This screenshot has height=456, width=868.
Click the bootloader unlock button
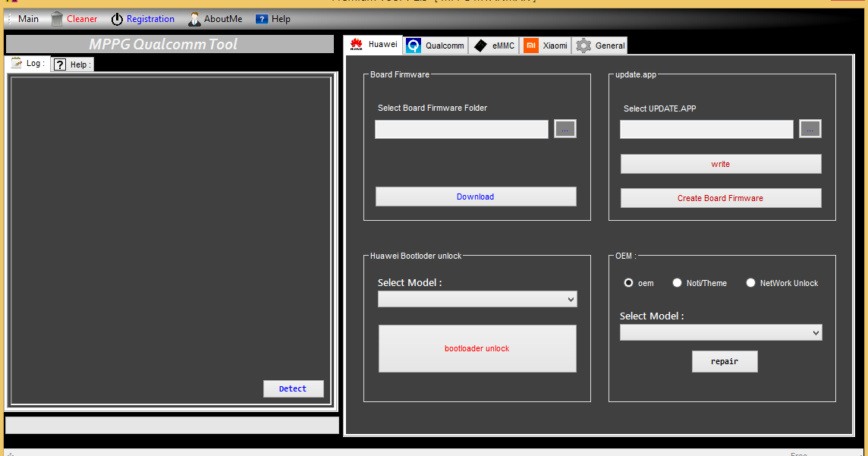pyautogui.click(x=477, y=349)
